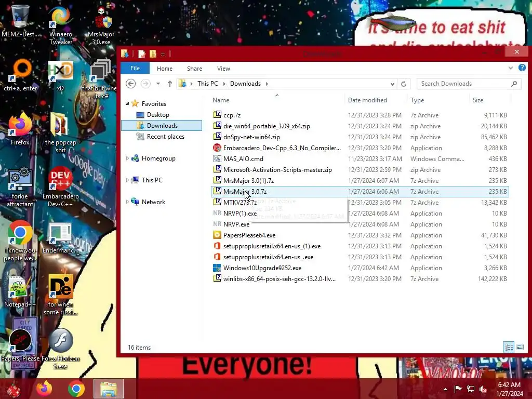Select PapersPlease64.exe file
Image resolution: width=532 pixels, height=399 pixels.
point(360,235)
